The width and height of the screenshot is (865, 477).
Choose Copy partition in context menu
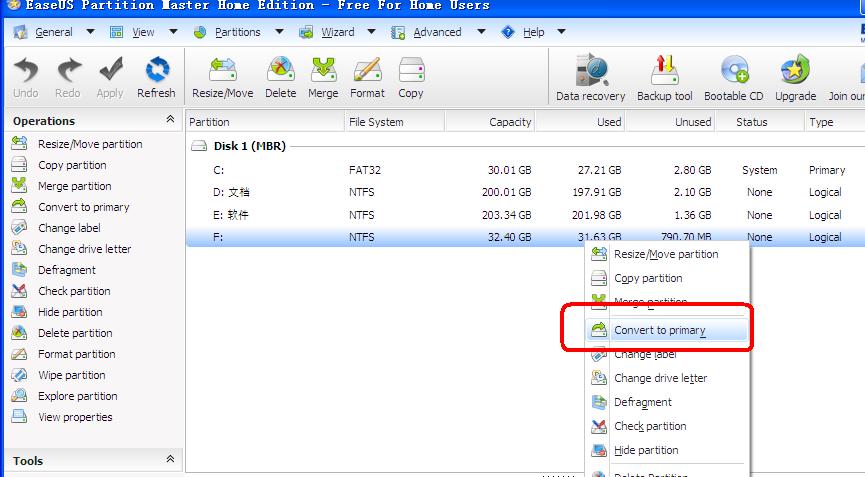[x=667, y=278]
